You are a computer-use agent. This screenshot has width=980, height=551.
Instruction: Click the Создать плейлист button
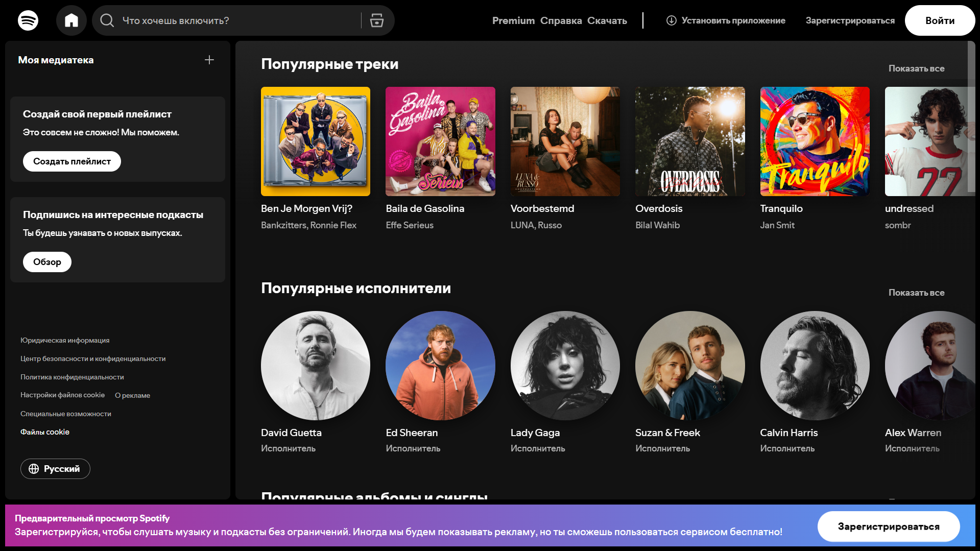tap(72, 161)
